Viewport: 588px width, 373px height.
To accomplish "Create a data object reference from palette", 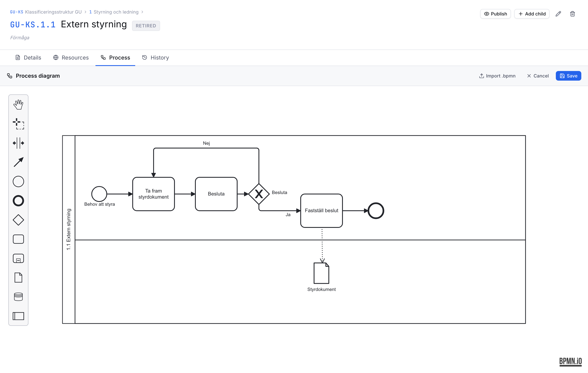I will 18,278.
